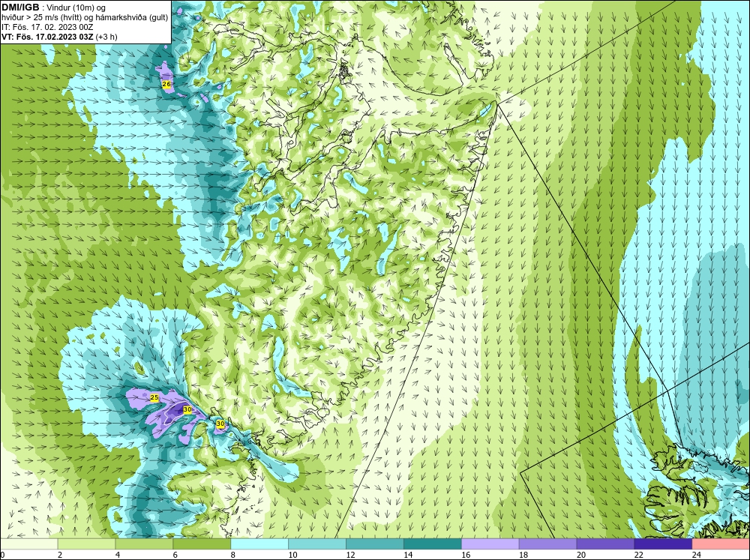Click the colorbar tick label 12

pos(350,555)
